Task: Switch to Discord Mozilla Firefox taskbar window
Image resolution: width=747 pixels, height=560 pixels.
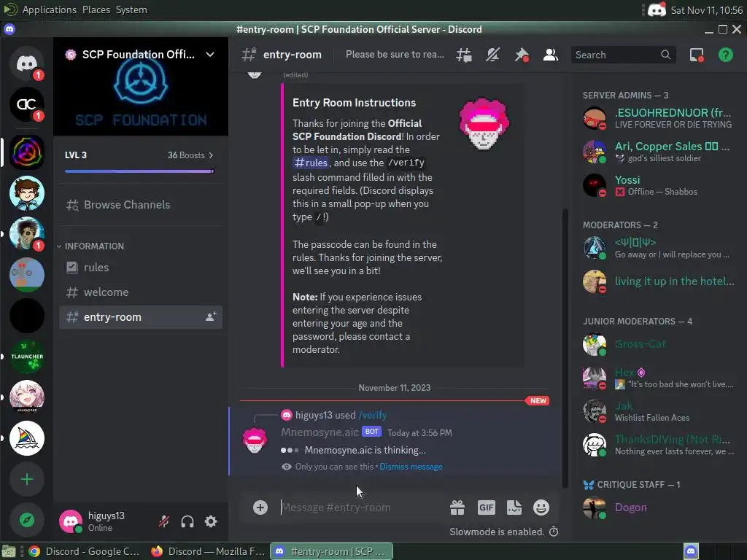Action: [208, 551]
